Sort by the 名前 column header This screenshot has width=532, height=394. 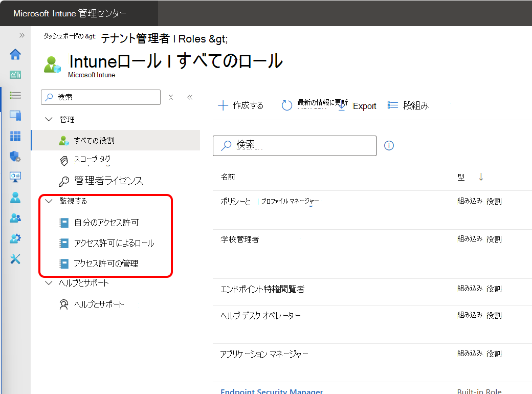pos(228,177)
